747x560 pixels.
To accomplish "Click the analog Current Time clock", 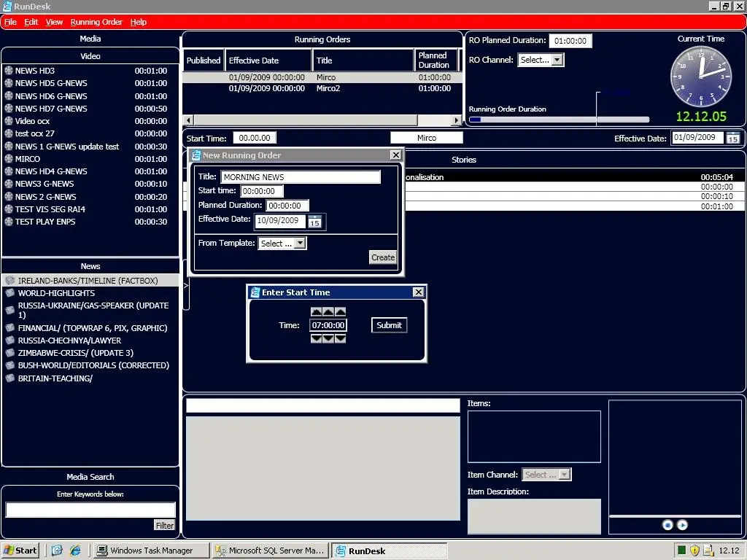I will point(700,77).
